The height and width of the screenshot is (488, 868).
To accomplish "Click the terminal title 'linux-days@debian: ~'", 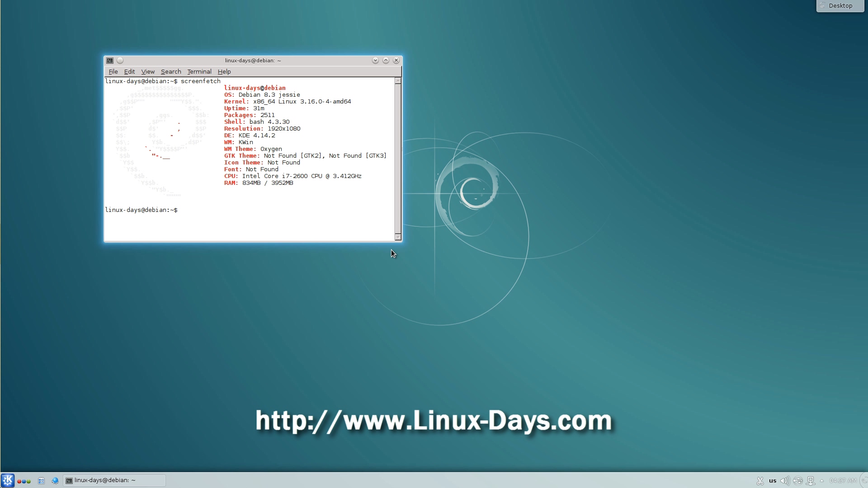I will click(253, 61).
